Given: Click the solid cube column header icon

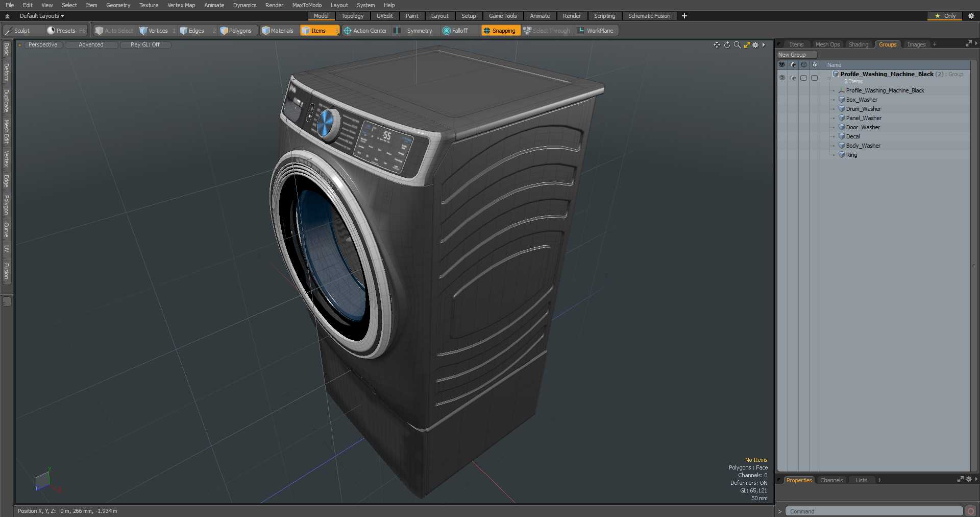Looking at the screenshot, I should click(x=814, y=65).
